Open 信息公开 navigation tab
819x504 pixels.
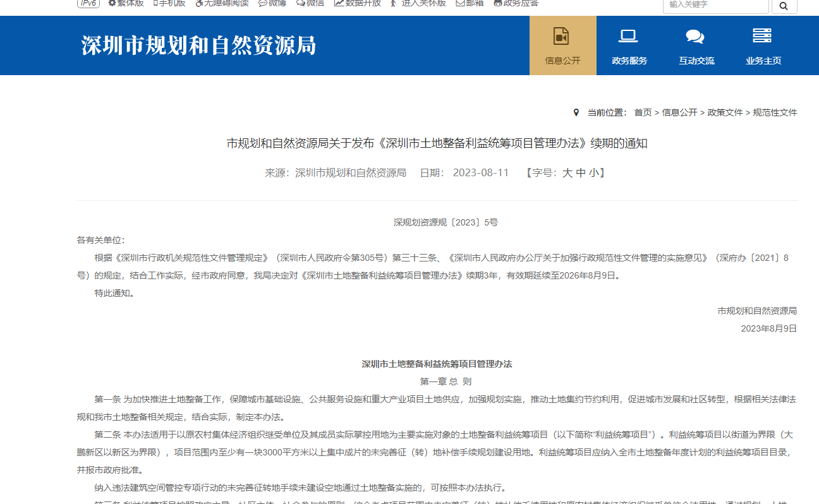coord(562,45)
